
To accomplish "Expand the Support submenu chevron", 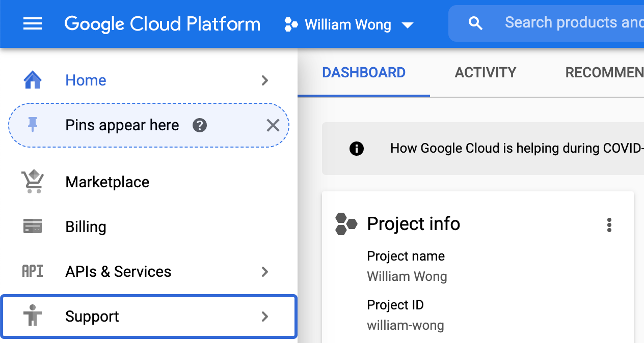I will point(264,316).
